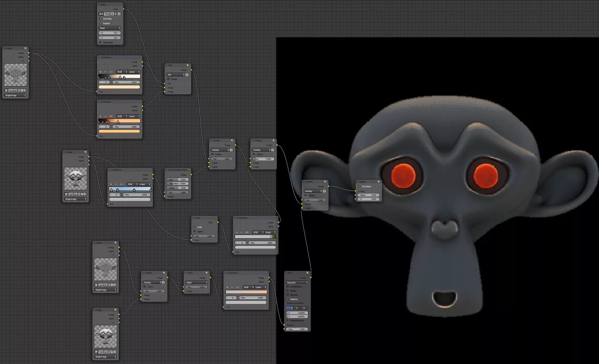Click the Fac slider in the Sobel node

tap(197, 287)
